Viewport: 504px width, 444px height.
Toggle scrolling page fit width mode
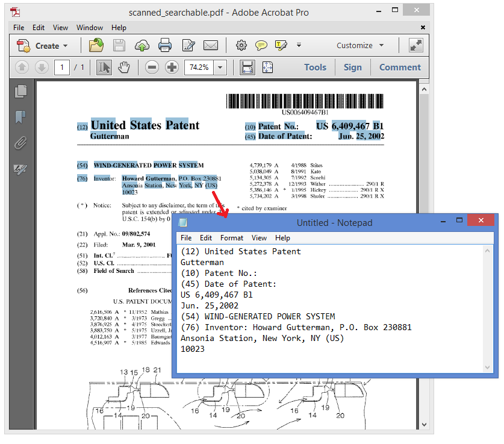[x=247, y=67]
